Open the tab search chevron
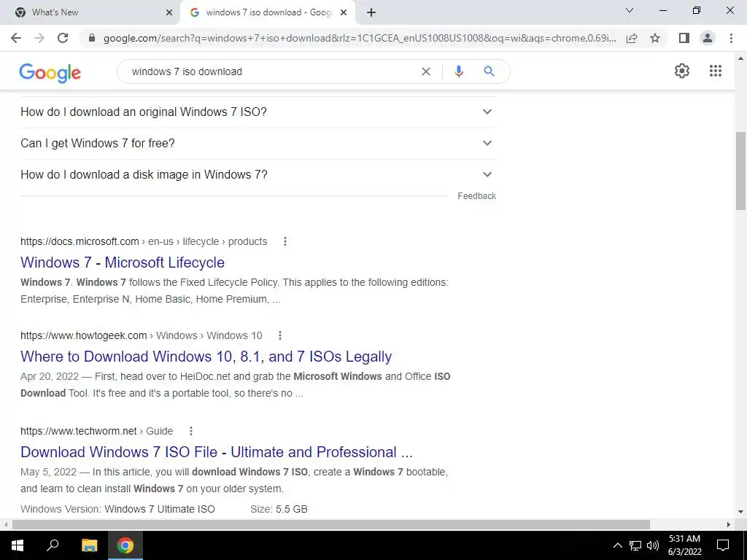747x560 pixels. tap(630, 10)
